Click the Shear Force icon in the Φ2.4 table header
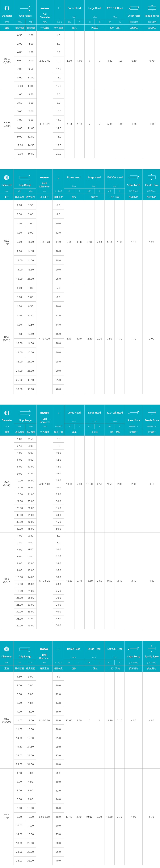The image size is (160, 868). tap(134, 8)
